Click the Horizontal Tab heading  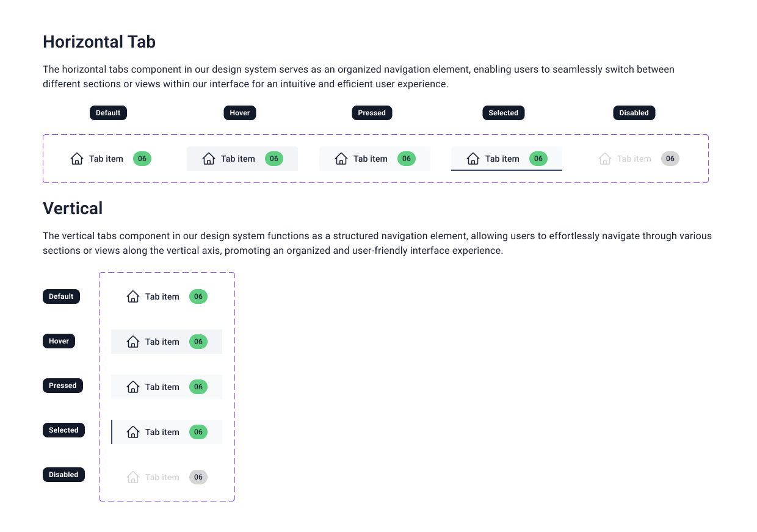tap(99, 41)
